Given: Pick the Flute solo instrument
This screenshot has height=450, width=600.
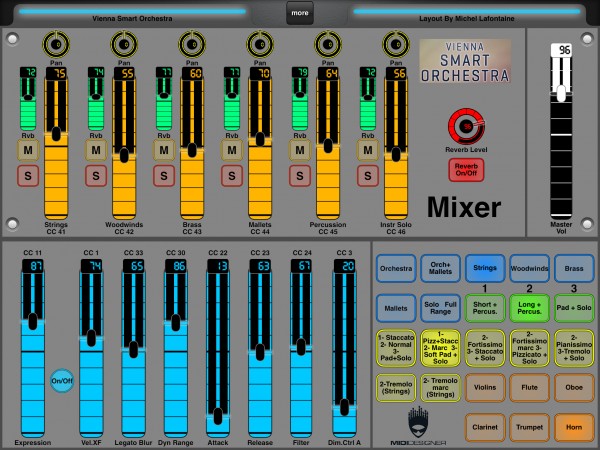Looking at the screenshot, I should (530, 388).
